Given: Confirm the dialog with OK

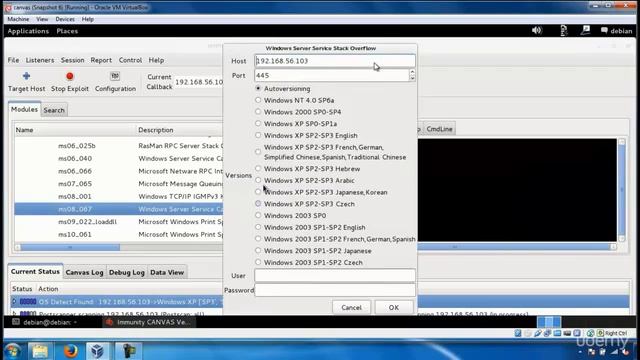Looking at the screenshot, I should [x=393, y=307].
